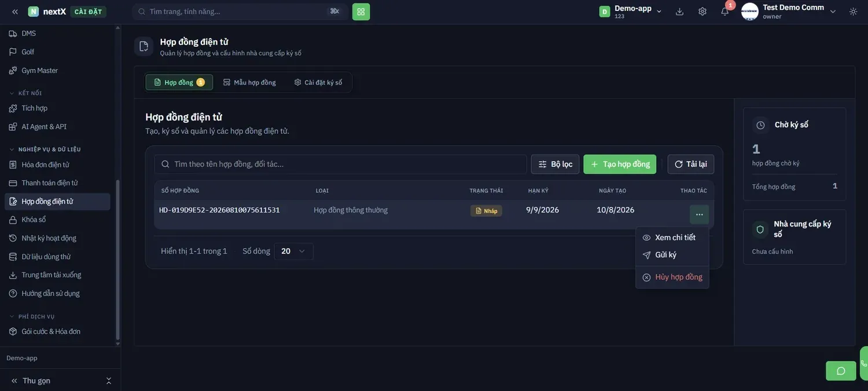Click Hợp đồng thông thường cell
Screen dimensions: 868x391
coord(351,210)
